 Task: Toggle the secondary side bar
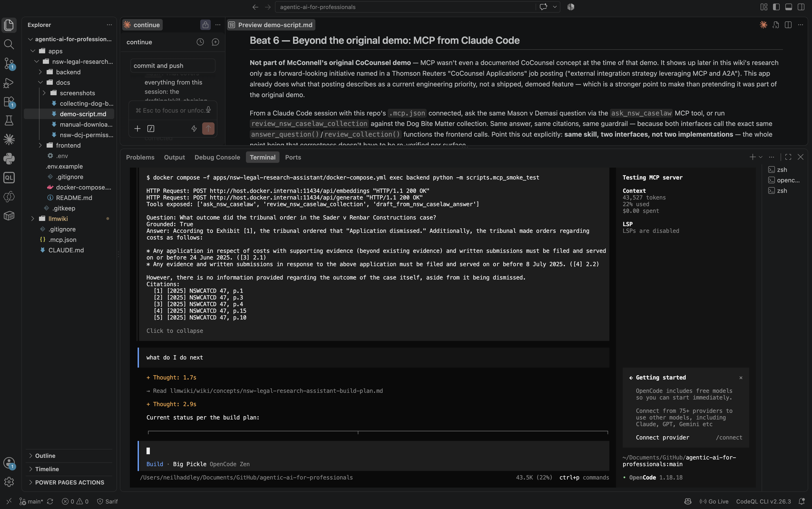[801, 7]
